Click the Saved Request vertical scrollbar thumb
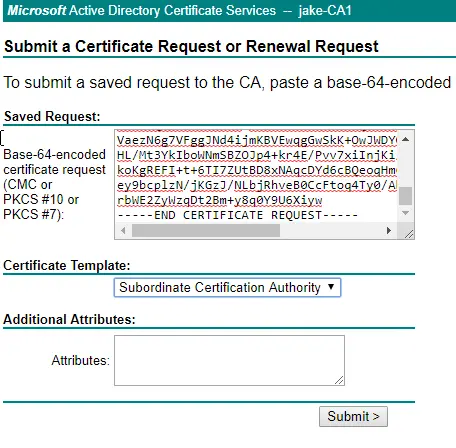The width and height of the screenshot is (456, 448). pos(405,196)
